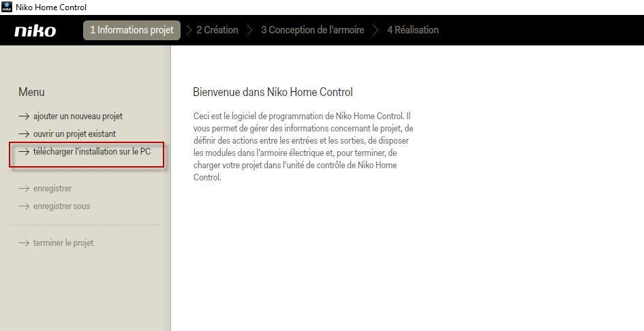Click the arrow icon next to 'enregistrer'
The image size is (644, 331).
24,189
